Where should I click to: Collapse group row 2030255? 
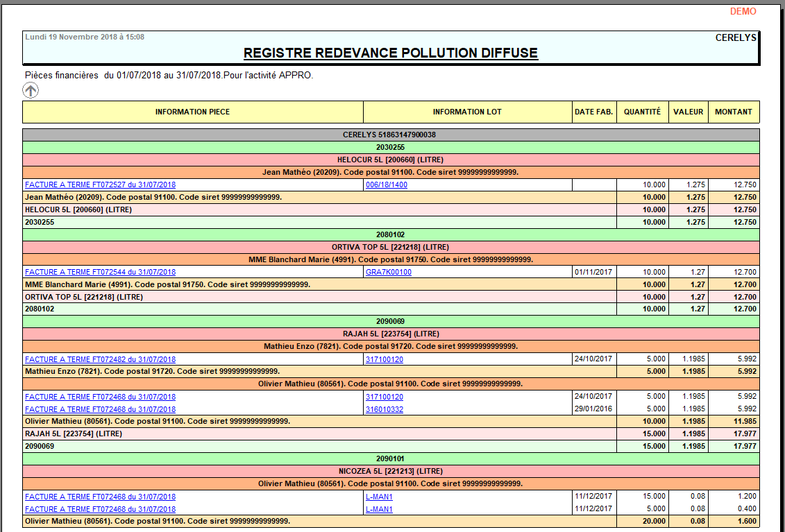coord(391,147)
